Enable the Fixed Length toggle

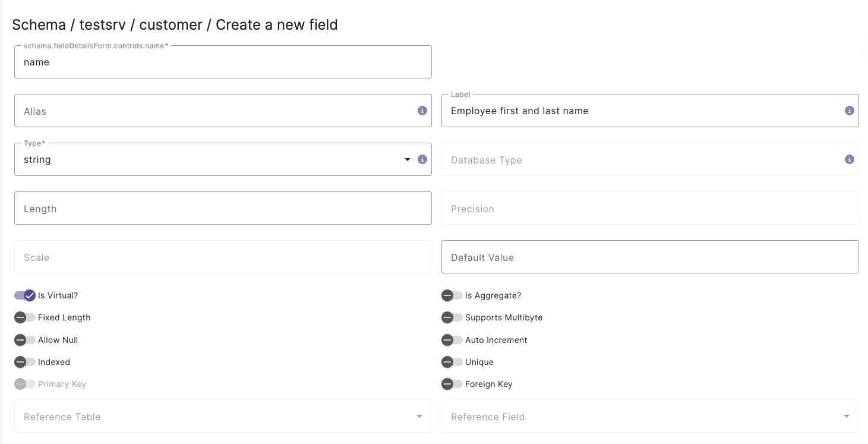click(25, 317)
